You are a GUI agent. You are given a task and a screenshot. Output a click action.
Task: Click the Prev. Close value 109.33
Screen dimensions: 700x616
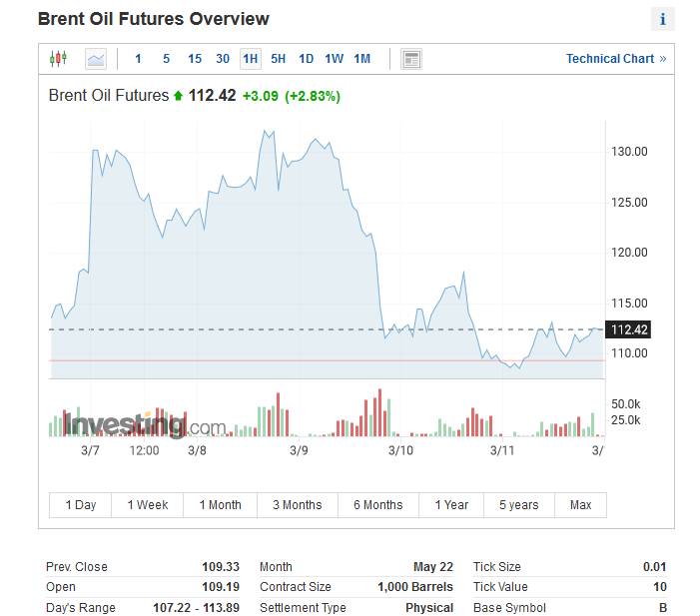pos(221,566)
